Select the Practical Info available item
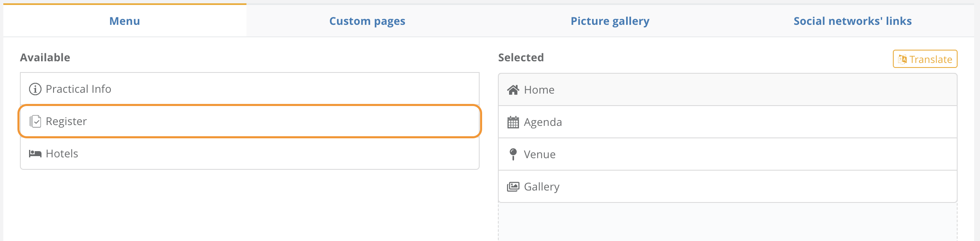This screenshot has width=980, height=241. 250,89
